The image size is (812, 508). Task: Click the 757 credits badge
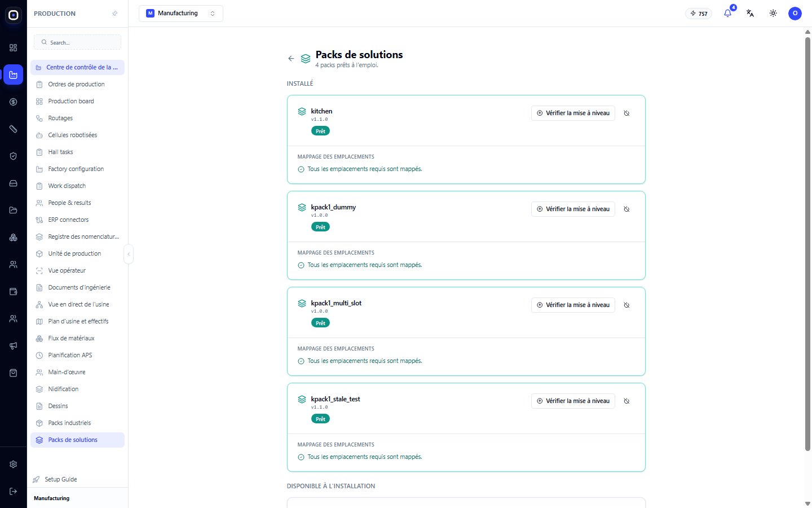click(x=699, y=14)
